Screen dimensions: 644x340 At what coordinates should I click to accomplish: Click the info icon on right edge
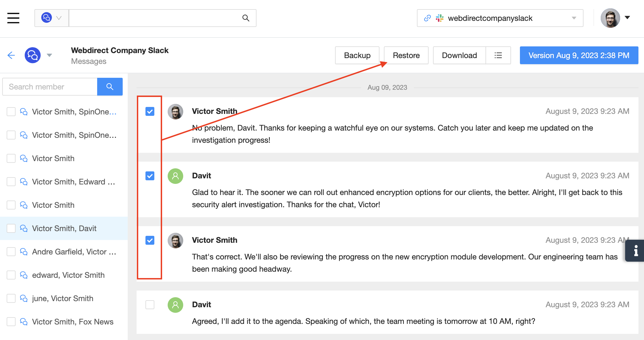point(636,251)
